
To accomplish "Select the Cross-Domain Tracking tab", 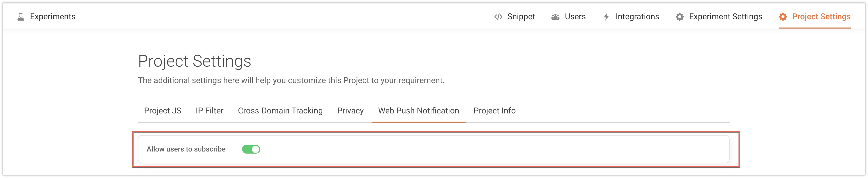I will pyautogui.click(x=280, y=110).
